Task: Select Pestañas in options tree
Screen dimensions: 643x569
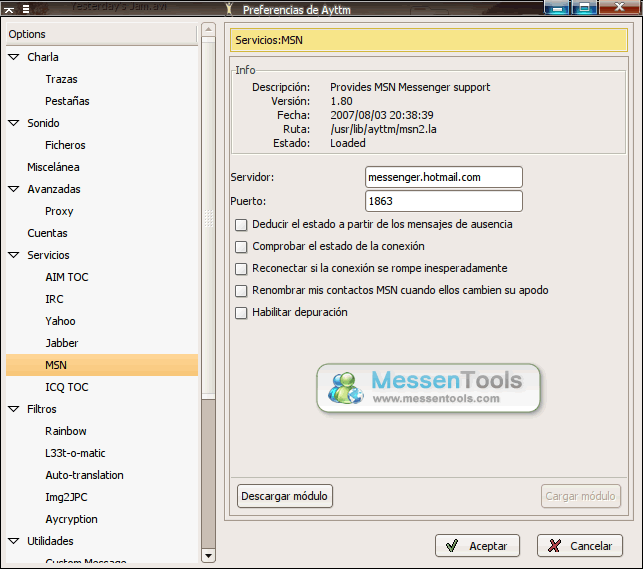Action: 67,101
